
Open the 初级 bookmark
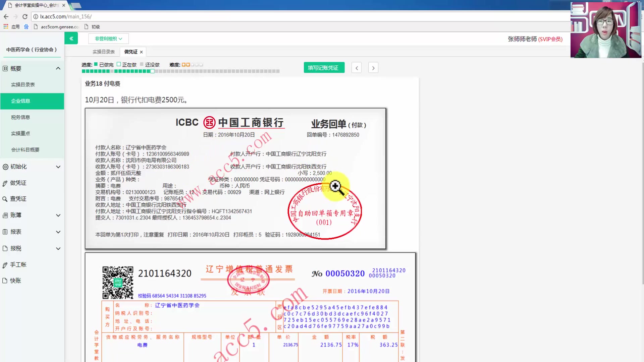point(92,27)
